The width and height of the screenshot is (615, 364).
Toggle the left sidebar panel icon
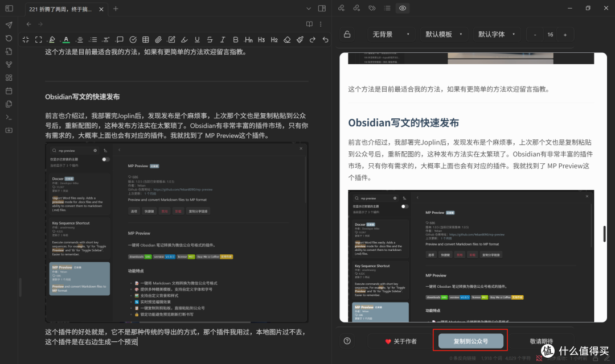point(9,8)
